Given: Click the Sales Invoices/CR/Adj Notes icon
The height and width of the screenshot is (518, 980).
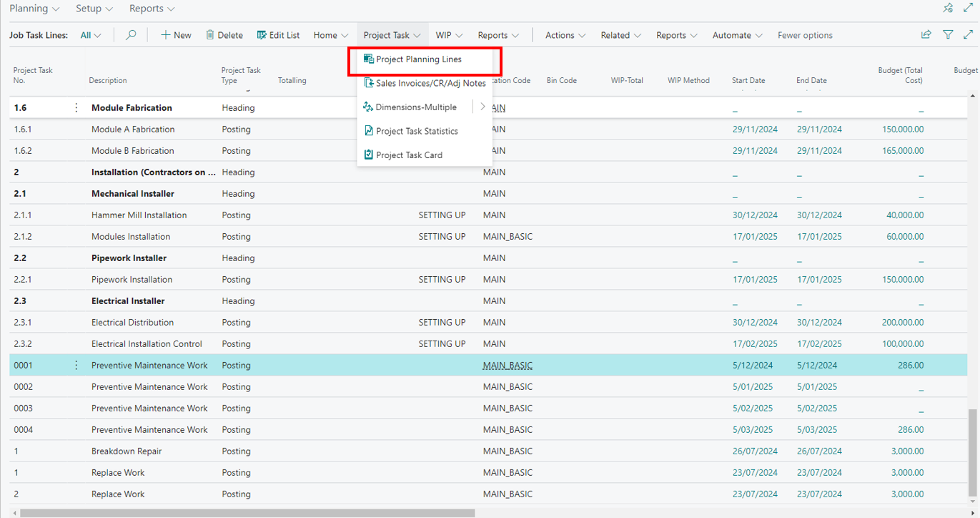Looking at the screenshot, I should click(369, 83).
